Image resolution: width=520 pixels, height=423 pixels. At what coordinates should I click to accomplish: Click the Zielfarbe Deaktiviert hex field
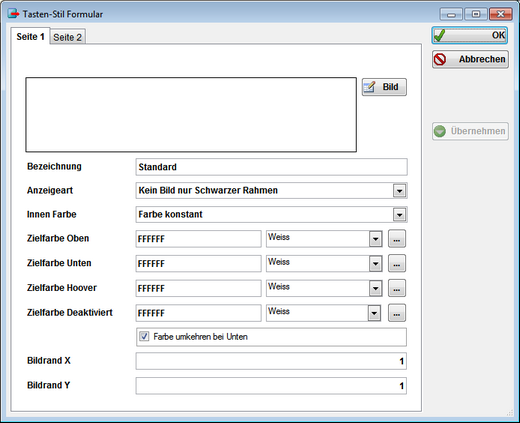pos(198,313)
